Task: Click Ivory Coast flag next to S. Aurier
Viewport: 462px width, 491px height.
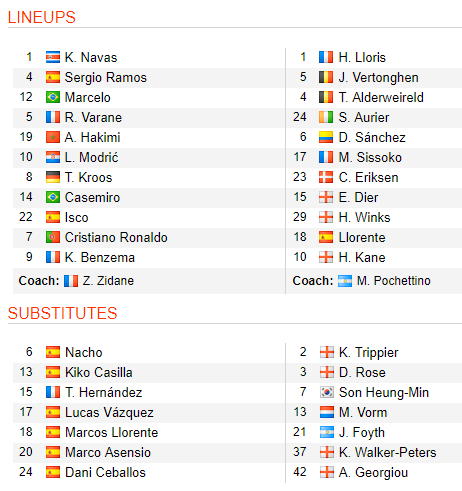Action: click(x=326, y=117)
